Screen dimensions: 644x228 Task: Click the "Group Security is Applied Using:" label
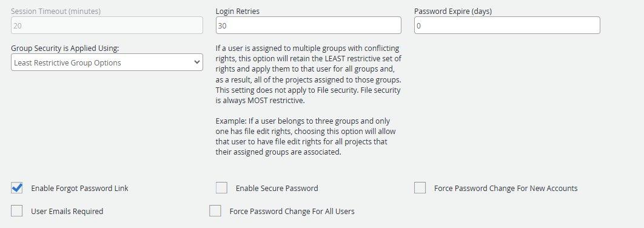65,49
